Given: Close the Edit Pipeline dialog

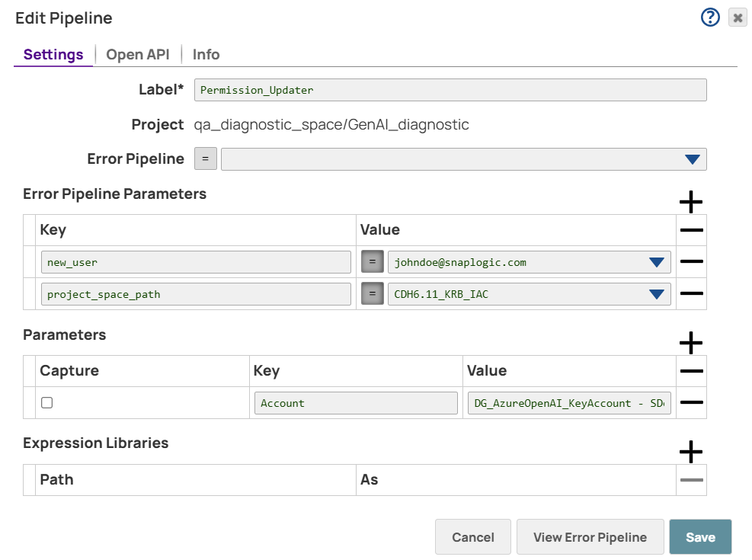Looking at the screenshot, I should point(737,17).
